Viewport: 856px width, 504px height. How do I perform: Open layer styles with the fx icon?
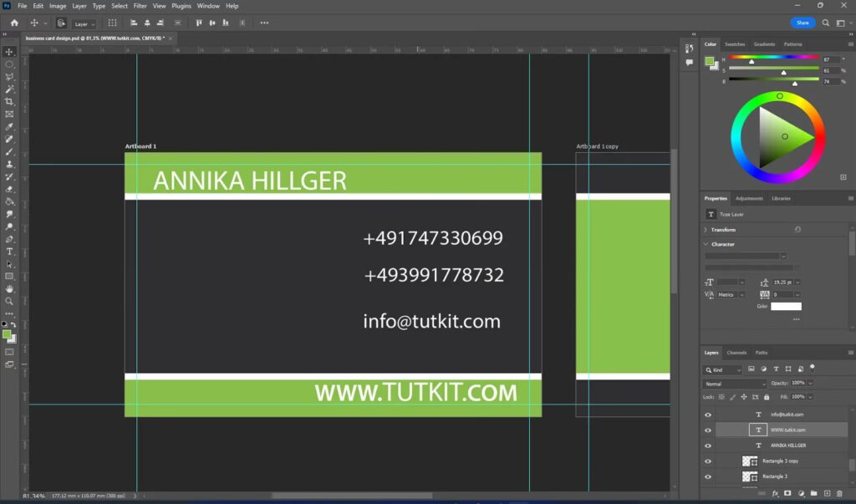(775, 493)
